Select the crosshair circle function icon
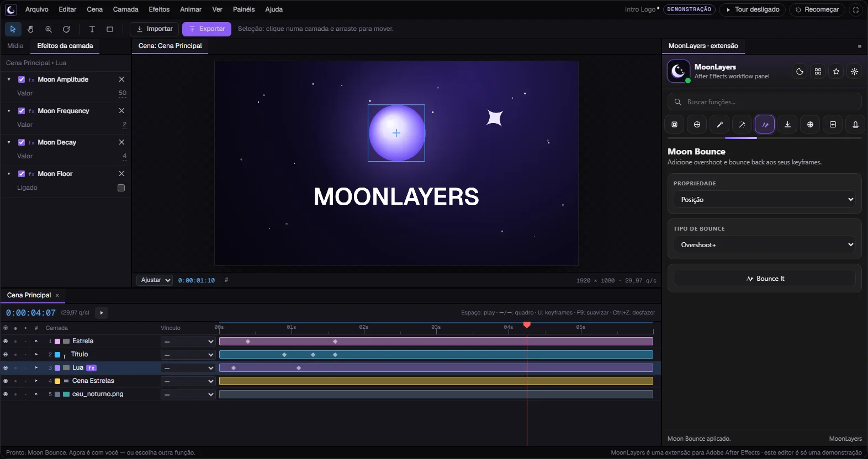The image size is (868, 459). pos(697,125)
